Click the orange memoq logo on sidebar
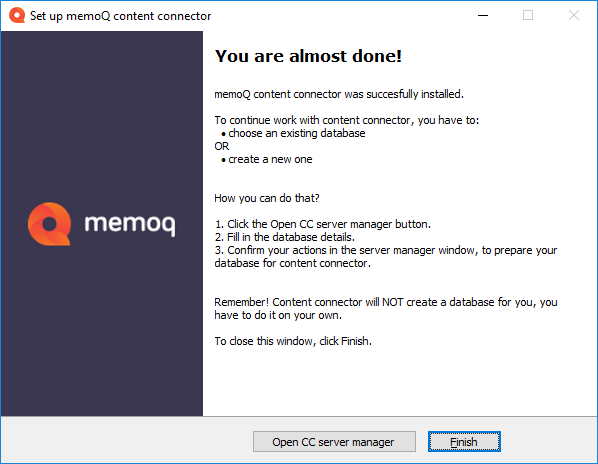Screen dimensions: 598x464 [x=49, y=224]
